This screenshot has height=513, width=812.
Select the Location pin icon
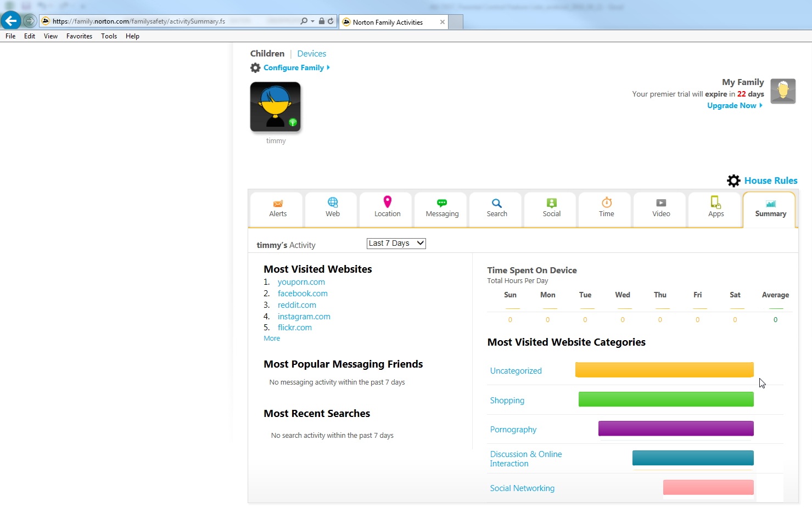[x=387, y=202]
